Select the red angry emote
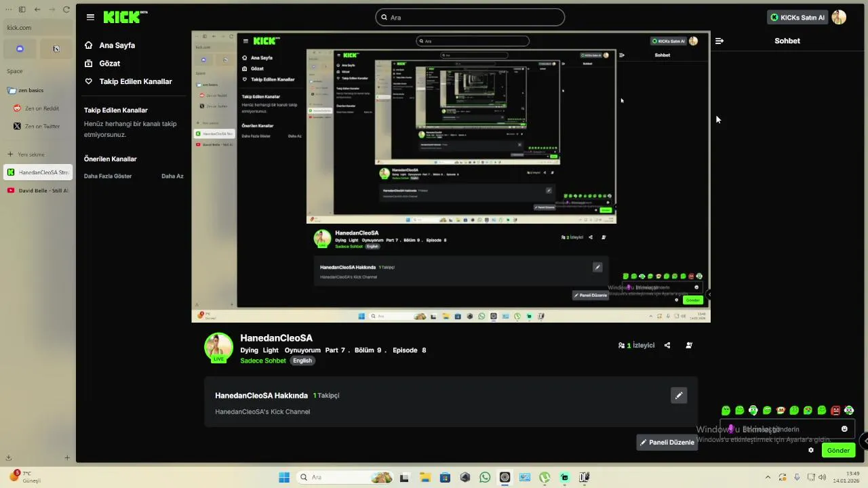Image resolution: width=868 pixels, height=488 pixels. coord(835,410)
